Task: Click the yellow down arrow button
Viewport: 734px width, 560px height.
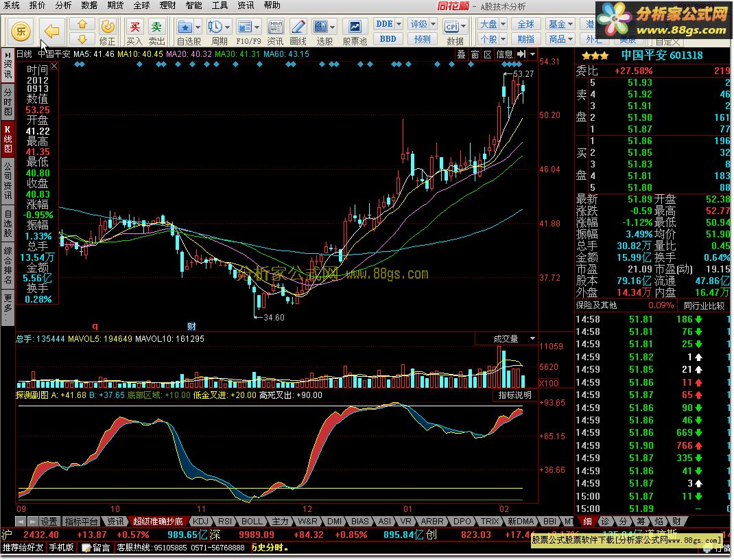Action: point(82,39)
